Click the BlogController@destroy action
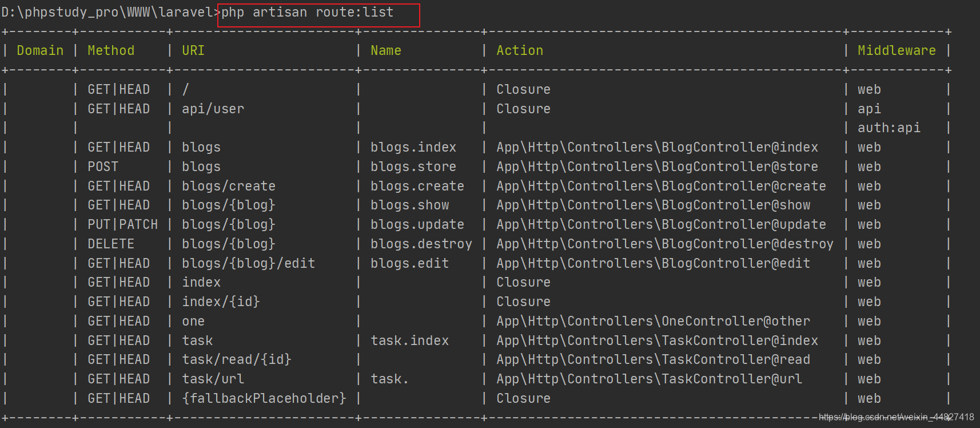This screenshot has height=428, width=980. coord(665,244)
